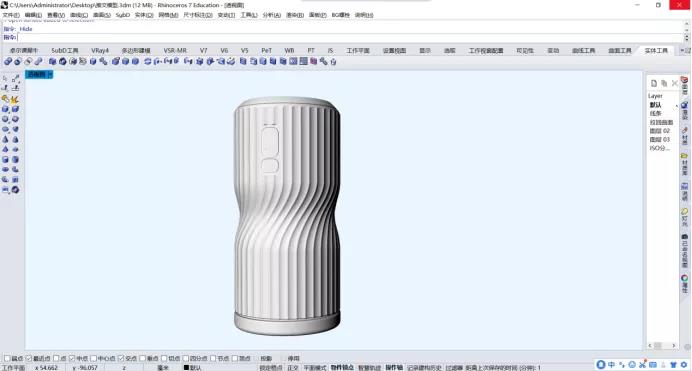The height and width of the screenshot is (371, 692).
Task: Pick the Box tool in left sidebar
Action: pyautogui.click(x=5, y=109)
